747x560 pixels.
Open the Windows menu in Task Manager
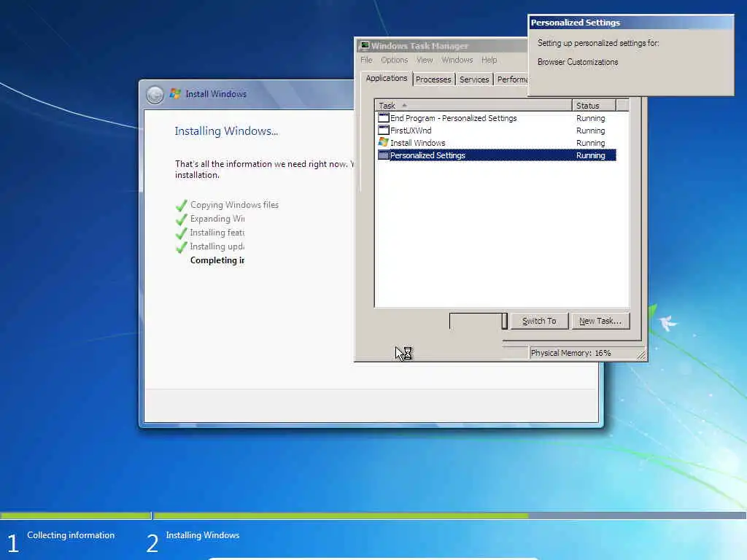pos(457,60)
